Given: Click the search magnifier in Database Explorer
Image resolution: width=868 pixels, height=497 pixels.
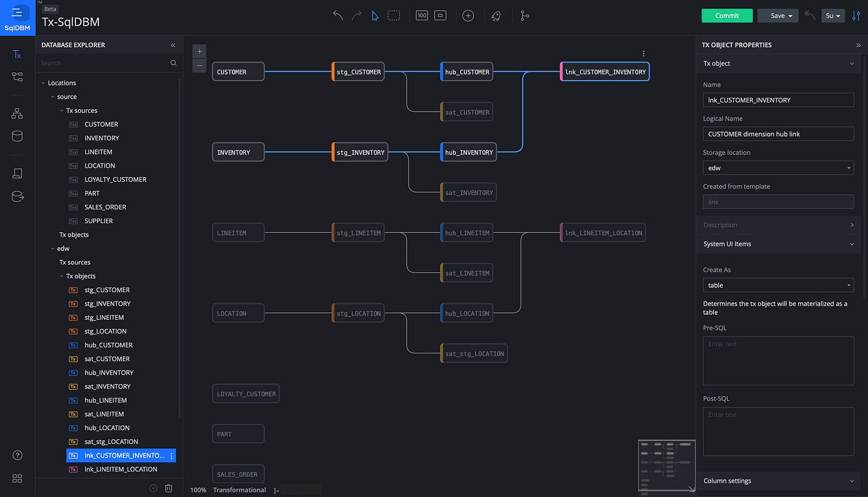Looking at the screenshot, I should (173, 63).
